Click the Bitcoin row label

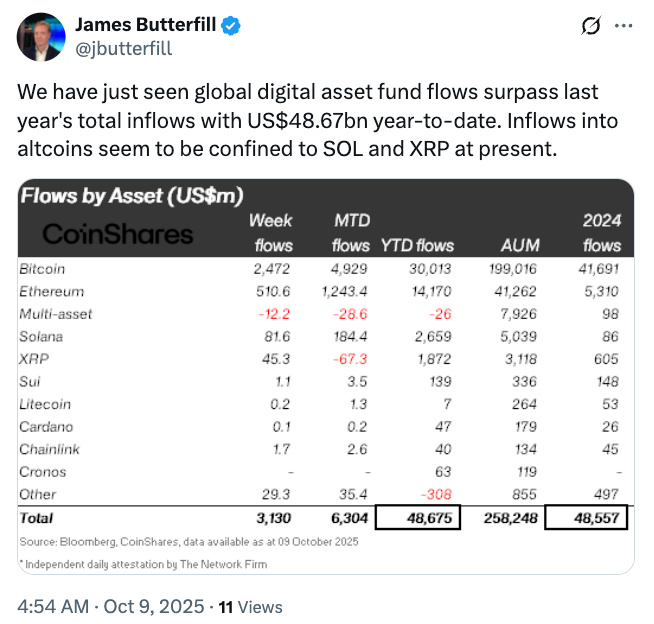click(x=42, y=268)
